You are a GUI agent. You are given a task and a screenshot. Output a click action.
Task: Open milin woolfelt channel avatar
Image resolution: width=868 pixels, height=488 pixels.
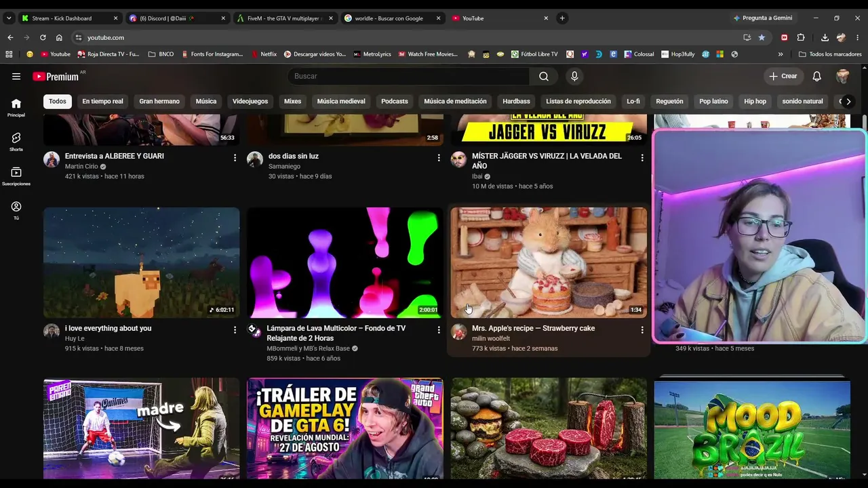459,331
